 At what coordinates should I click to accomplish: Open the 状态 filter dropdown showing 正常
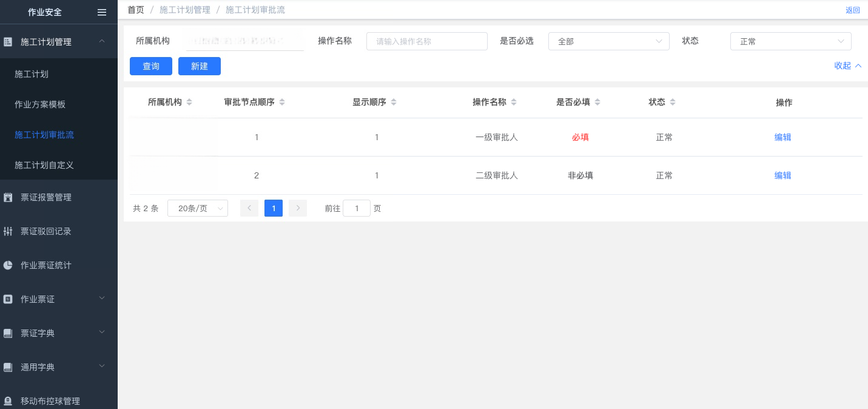790,41
